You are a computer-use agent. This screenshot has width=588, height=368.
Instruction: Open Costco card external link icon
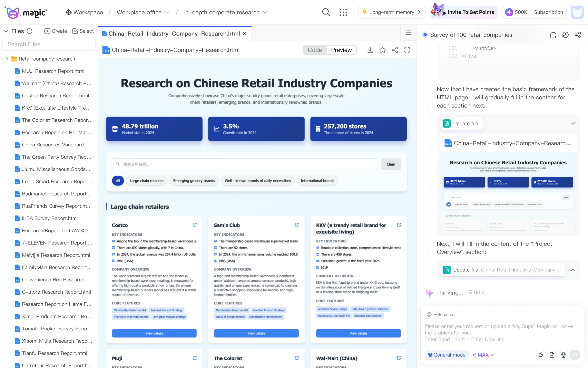click(x=195, y=224)
